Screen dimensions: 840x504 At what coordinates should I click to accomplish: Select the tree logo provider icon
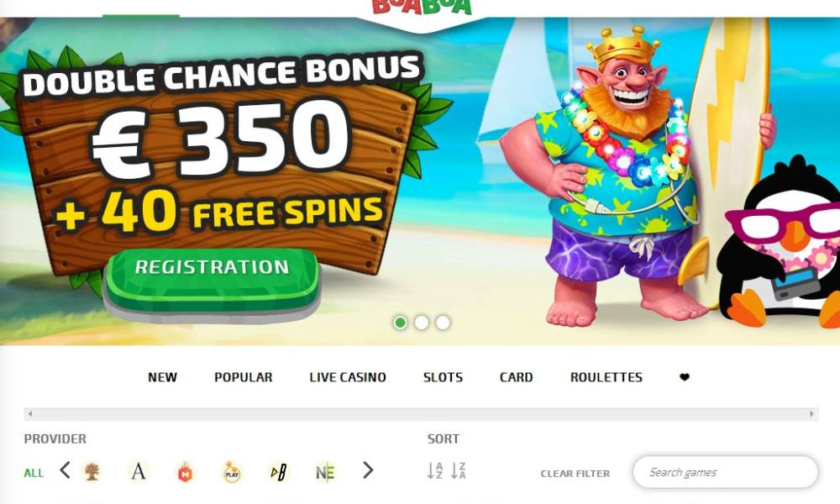pos(92,472)
